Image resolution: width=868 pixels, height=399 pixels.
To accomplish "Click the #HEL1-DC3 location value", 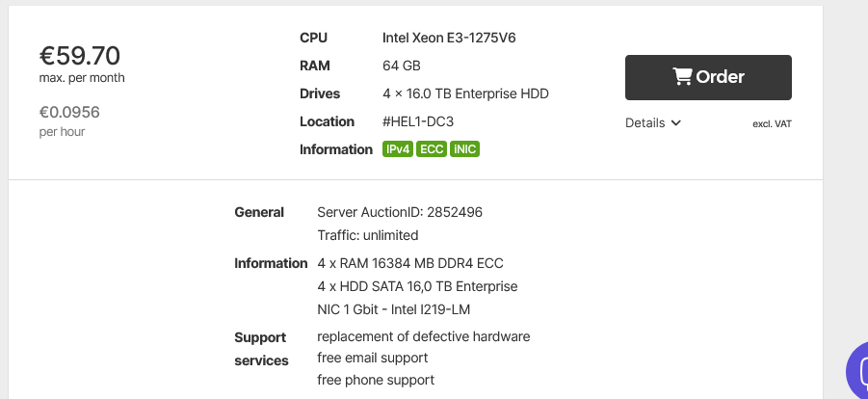I will point(418,121).
